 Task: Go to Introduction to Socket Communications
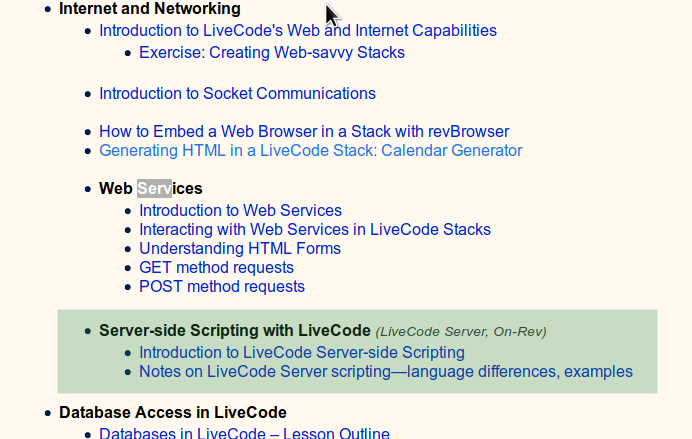tap(237, 93)
